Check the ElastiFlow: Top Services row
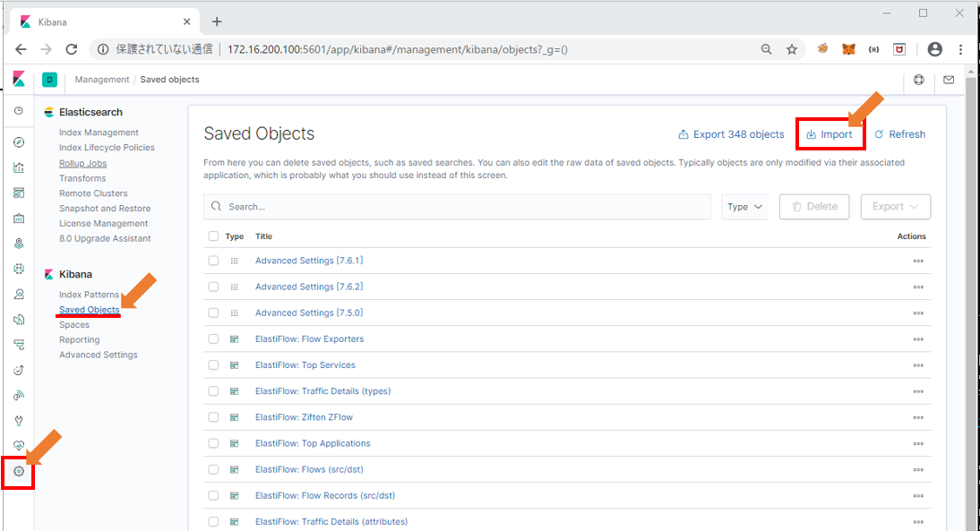The image size is (980, 531). [x=213, y=364]
